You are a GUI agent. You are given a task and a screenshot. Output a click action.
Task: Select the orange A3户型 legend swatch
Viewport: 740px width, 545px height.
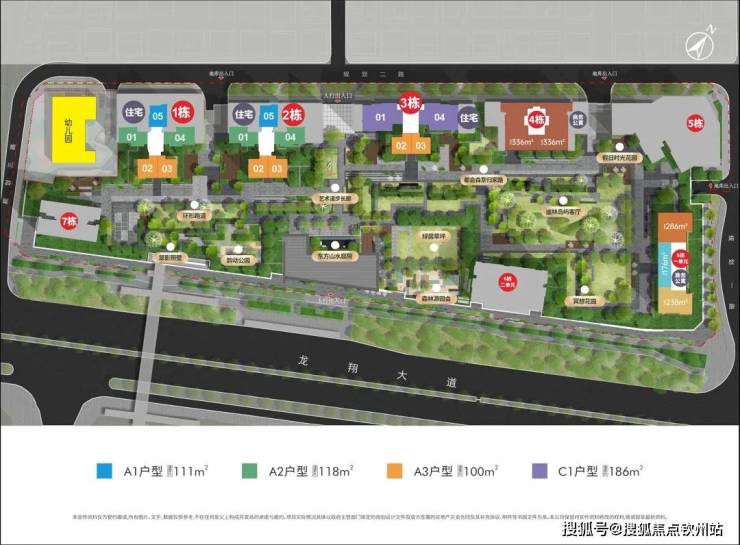pos(395,471)
